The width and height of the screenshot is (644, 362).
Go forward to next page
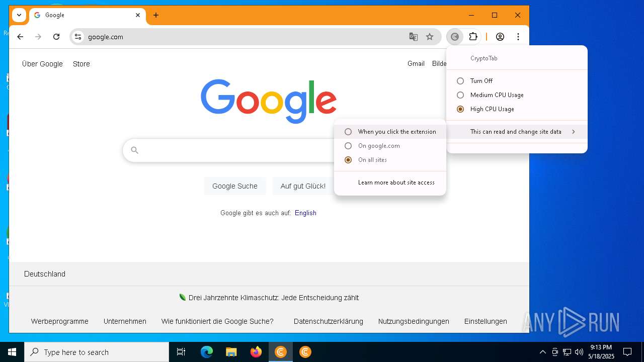coord(38,37)
